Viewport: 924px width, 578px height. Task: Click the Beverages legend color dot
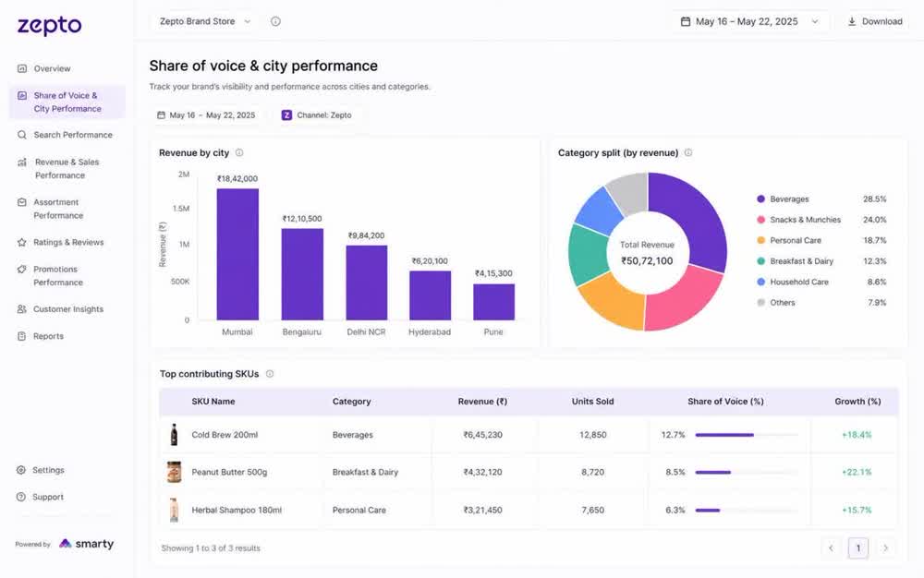(x=760, y=199)
